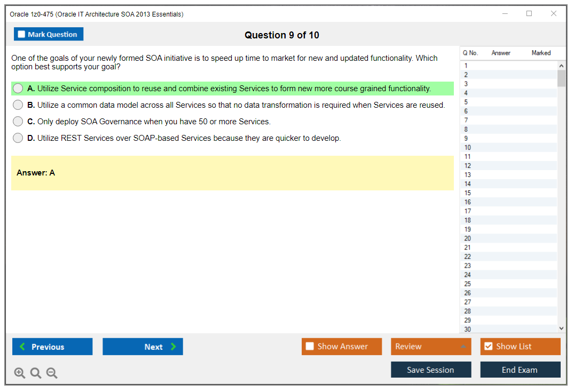Screen dimensions: 574x392
Task: Select answer option A radio button
Action: [18, 89]
